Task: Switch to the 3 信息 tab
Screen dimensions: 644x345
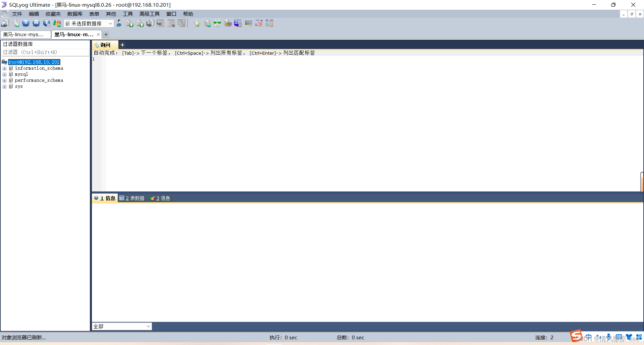Action: pos(160,198)
